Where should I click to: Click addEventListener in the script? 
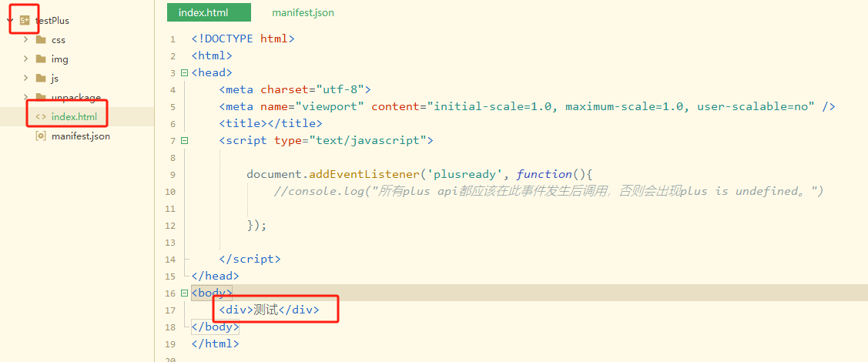coord(364,174)
